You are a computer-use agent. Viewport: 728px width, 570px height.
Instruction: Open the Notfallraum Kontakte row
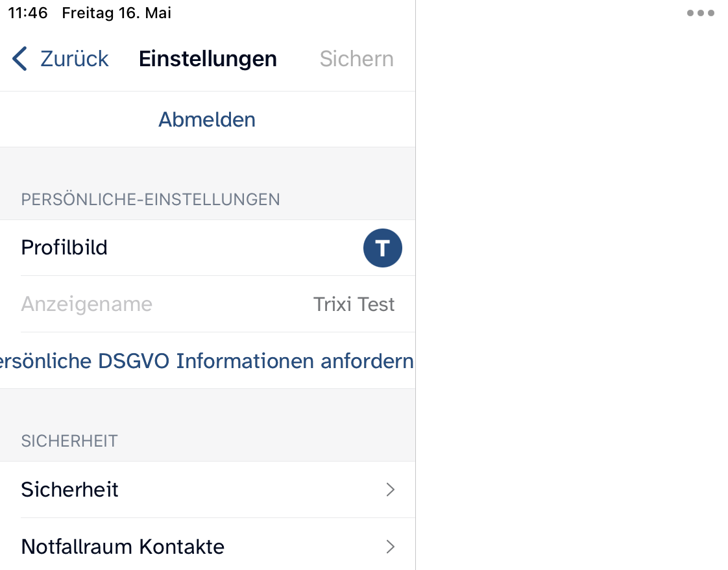pyautogui.click(x=123, y=546)
